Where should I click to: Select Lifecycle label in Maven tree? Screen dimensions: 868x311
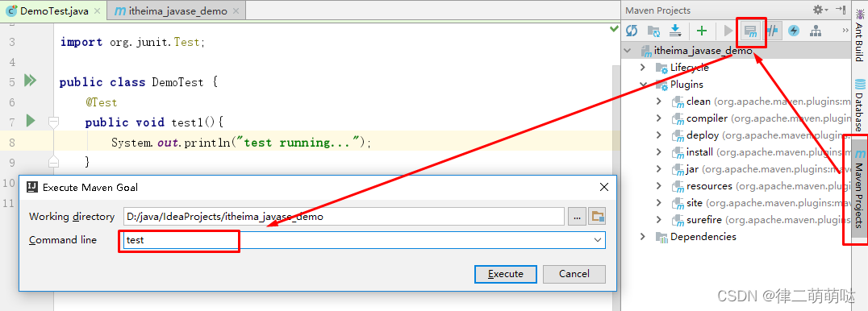689,68
